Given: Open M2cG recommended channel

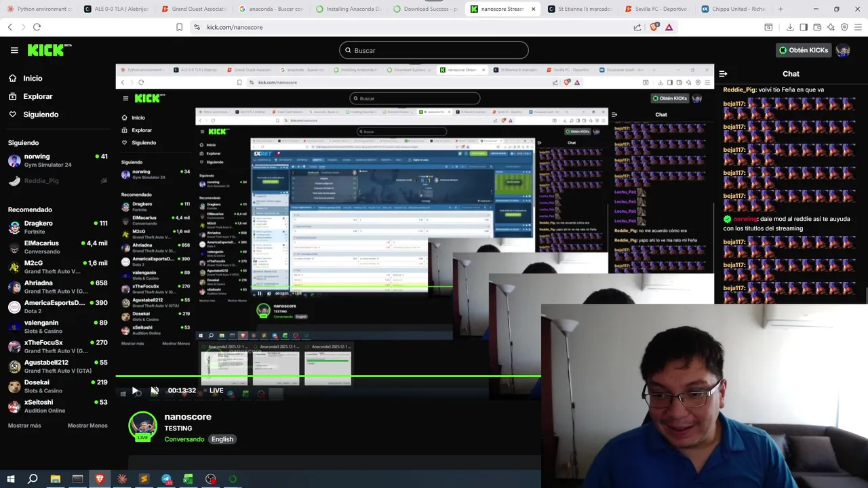Looking at the screenshot, I should 58,267.
